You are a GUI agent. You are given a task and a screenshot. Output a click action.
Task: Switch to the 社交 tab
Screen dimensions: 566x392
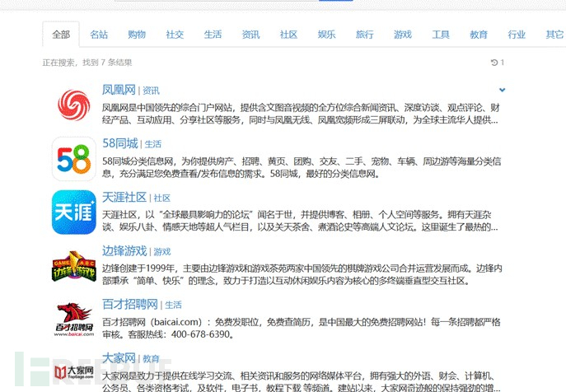click(x=175, y=35)
